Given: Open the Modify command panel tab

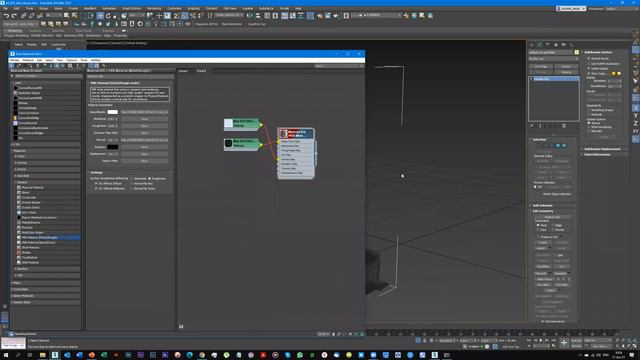Looking at the screenshot, I should point(540,44).
